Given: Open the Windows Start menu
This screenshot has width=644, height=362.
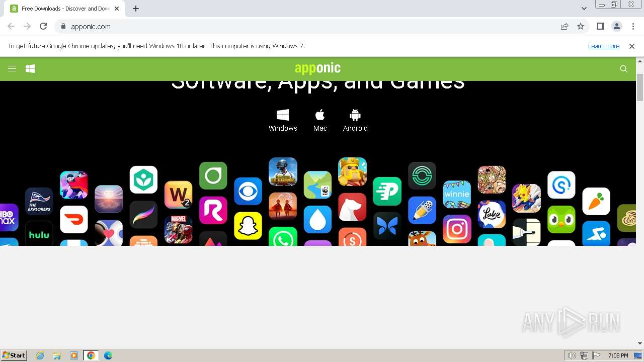Looking at the screenshot, I should pyautogui.click(x=14, y=355).
